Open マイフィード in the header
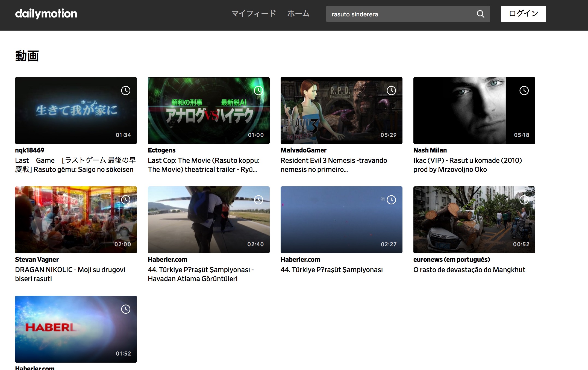This screenshot has width=588, height=370. pyautogui.click(x=254, y=14)
